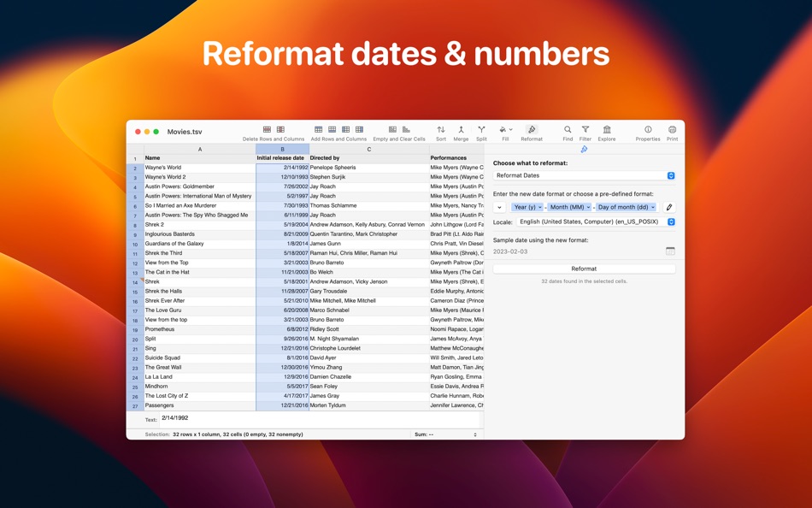The height and width of the screenshot is (508, 812).
Task: Click the Text field showing 2/14/1992
Action: point(321,419)
